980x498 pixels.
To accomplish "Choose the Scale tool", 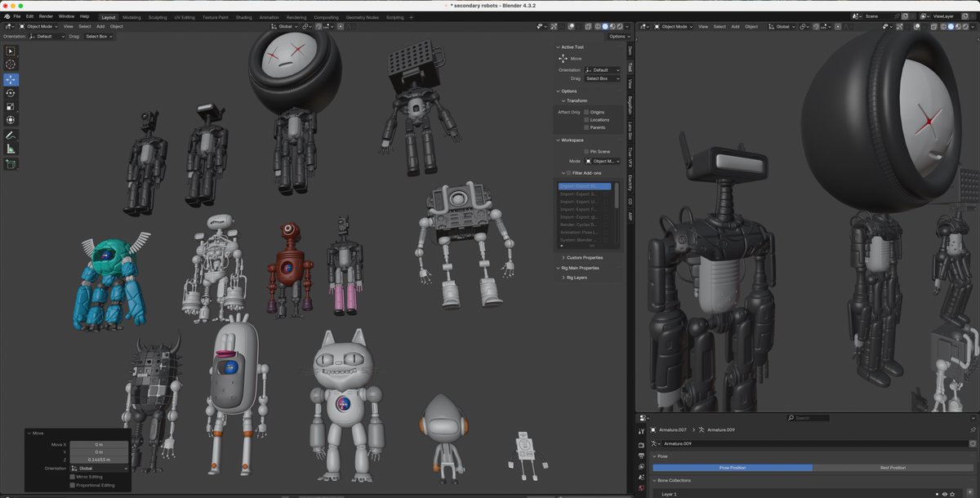I will (11, 106).
